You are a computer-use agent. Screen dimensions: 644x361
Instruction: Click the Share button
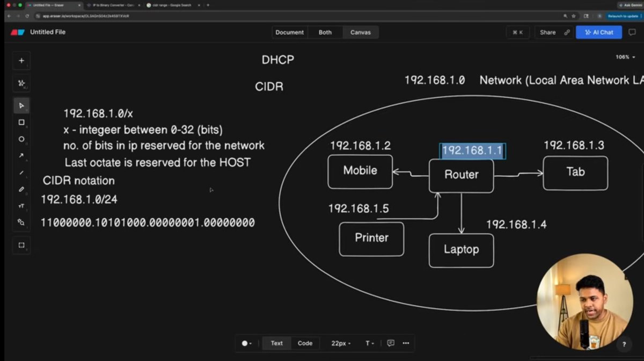(x=555, y=32)
